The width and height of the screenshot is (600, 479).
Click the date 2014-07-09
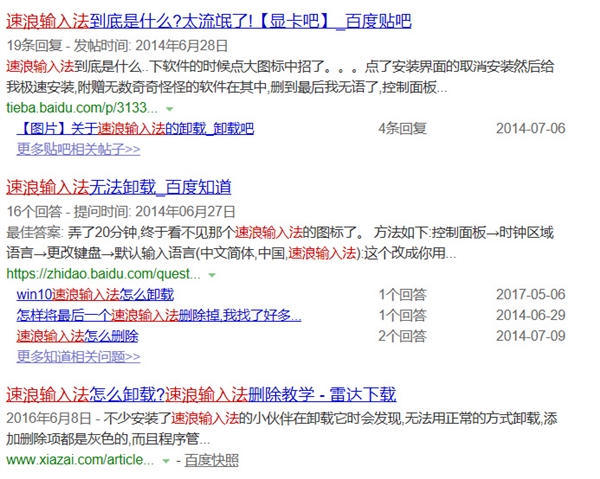pyautogui.click(x=531, y=336)
